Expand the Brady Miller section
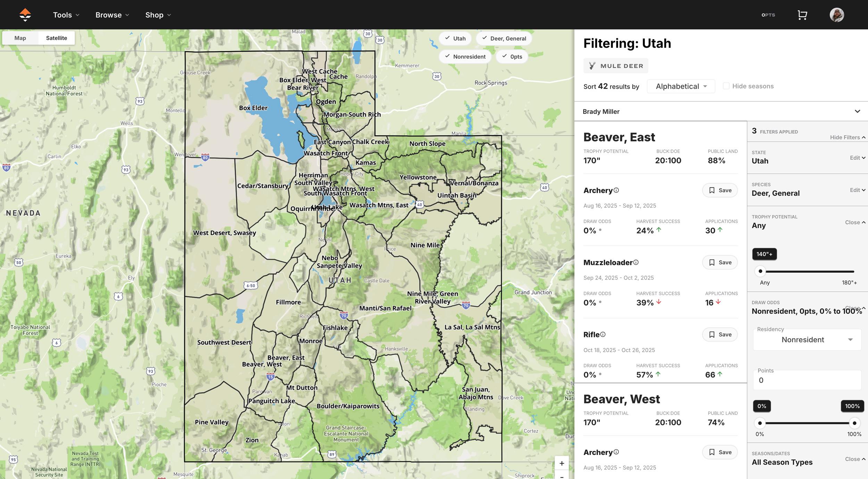The width and height of the screenshot is (868, 479). (857, 111)
